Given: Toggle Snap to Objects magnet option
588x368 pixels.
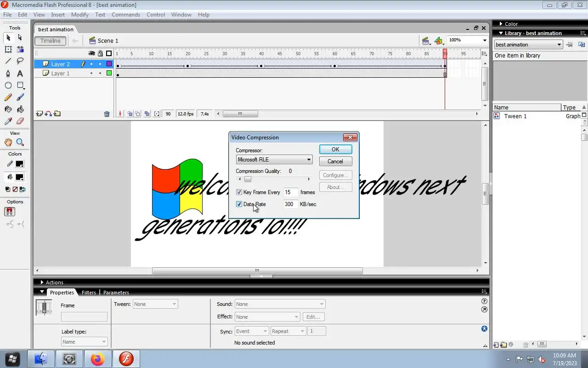Looking at the screenshot, I should pos(10,212).
